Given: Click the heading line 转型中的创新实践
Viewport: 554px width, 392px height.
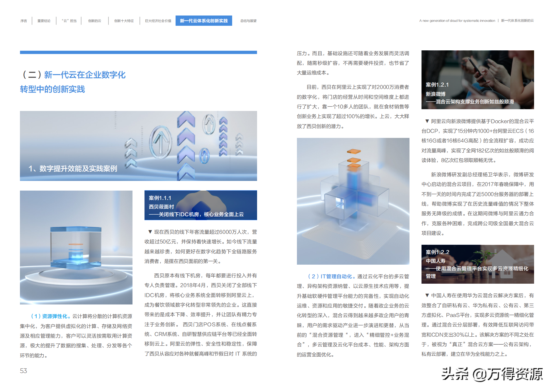Looking at the screenshot, I should click(x=52, y=89).
